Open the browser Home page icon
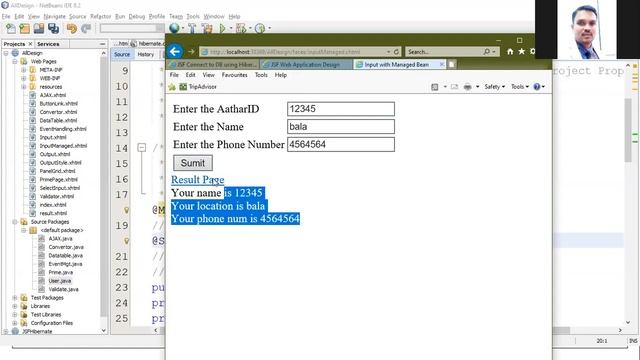 (510, 51)
